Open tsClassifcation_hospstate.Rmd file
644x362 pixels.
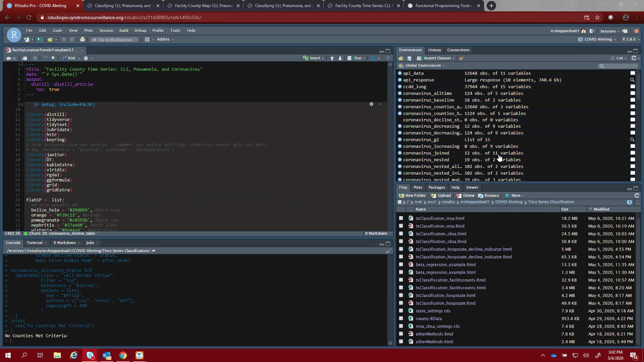[445, 303]
